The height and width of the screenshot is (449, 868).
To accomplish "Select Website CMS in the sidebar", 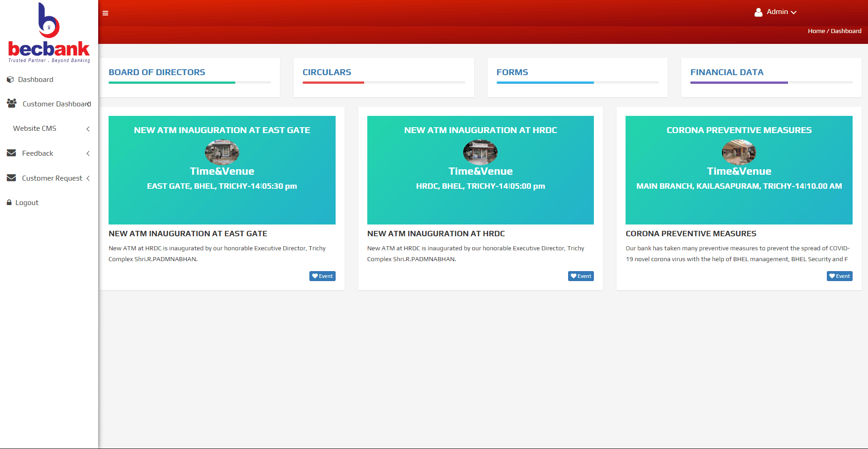I will [35, 129].
